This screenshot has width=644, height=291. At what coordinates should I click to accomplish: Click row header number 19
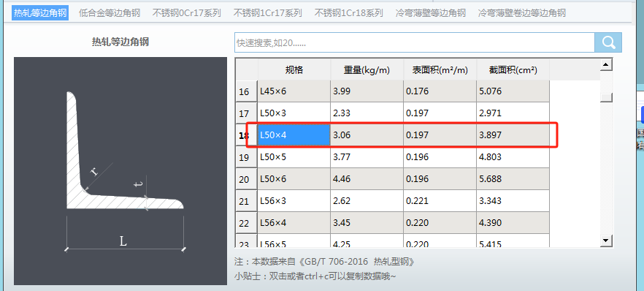pos(246,156)
